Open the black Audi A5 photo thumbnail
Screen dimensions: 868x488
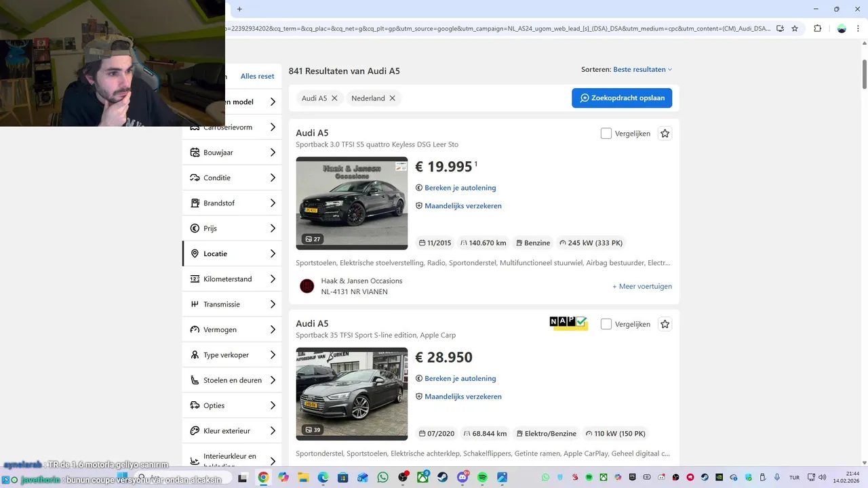pyautogui.click(x=352, y=203)
